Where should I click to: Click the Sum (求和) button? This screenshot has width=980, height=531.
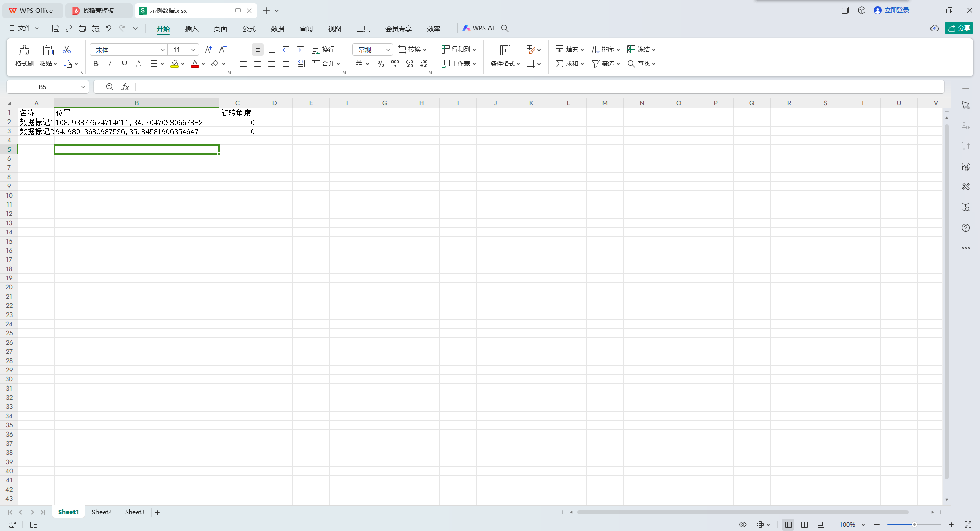coord(570,64)
